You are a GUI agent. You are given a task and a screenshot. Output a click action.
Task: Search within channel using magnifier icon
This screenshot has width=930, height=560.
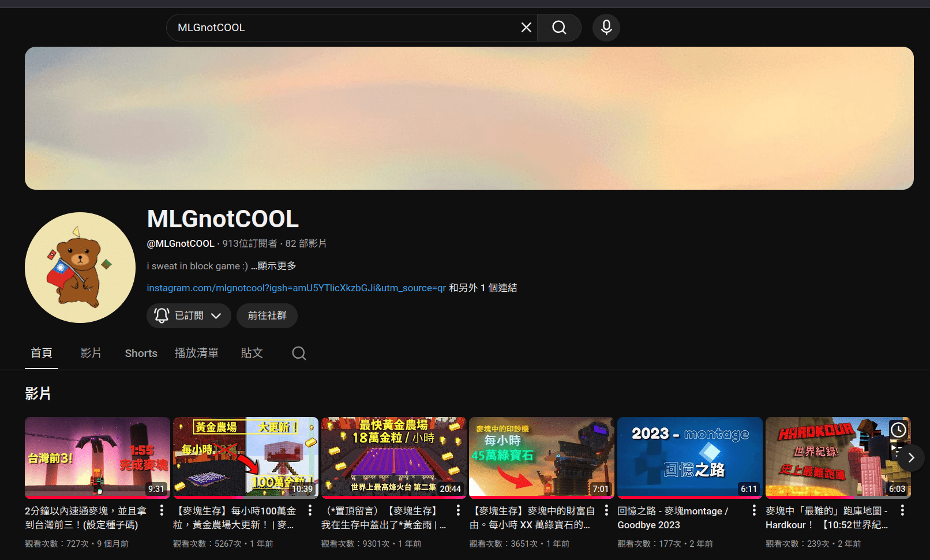[x=299, y=353]
